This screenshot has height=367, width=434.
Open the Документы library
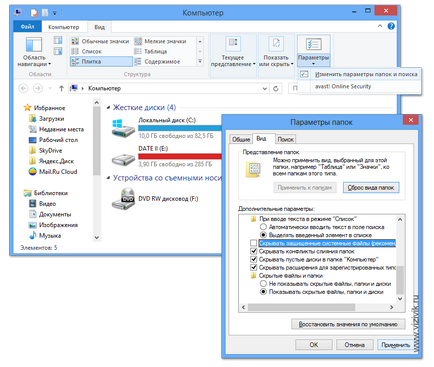pyautogui.click(x=50, y=214)
